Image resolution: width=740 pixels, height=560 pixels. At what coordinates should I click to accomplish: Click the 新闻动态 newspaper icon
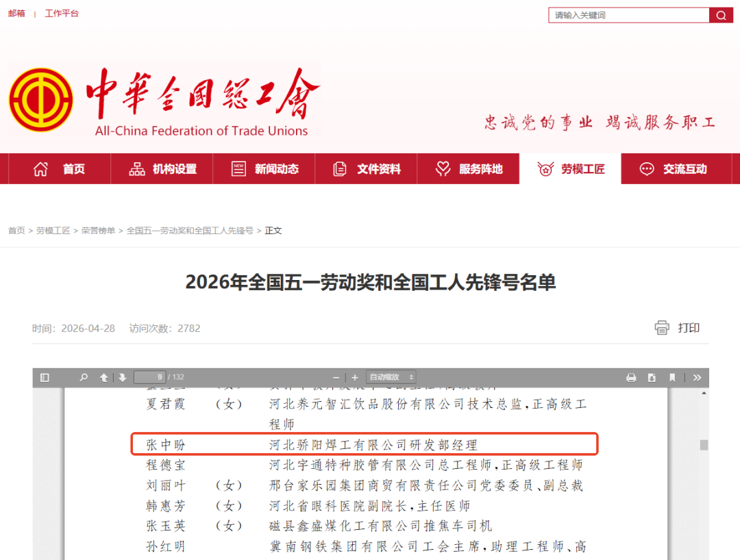[x=238, y=169]
